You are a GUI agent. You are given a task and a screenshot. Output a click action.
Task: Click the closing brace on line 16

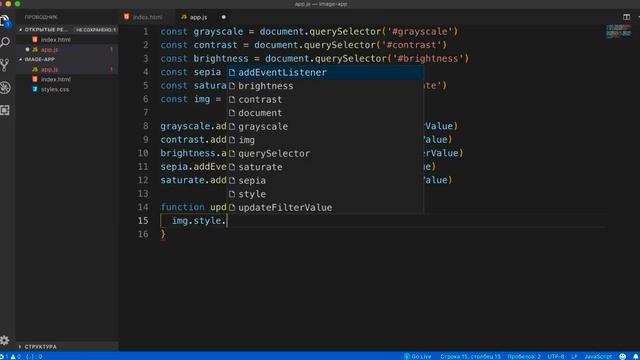click(x=163, y=234)
